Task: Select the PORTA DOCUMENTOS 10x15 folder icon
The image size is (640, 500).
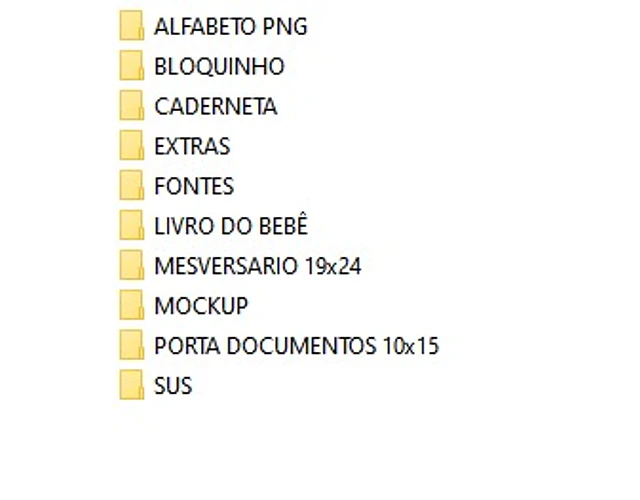Action: coord(131,345)
